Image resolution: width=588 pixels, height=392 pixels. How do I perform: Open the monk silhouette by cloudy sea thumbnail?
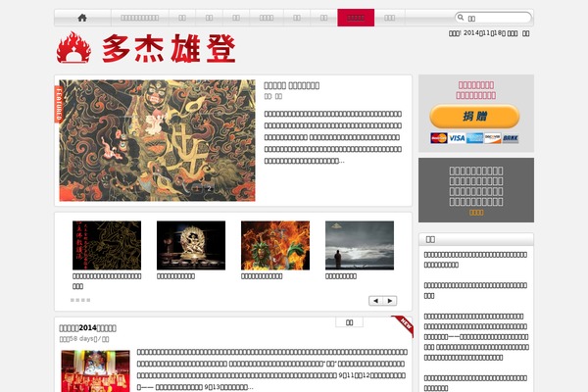pyautogui.click(x=360, y=245)
